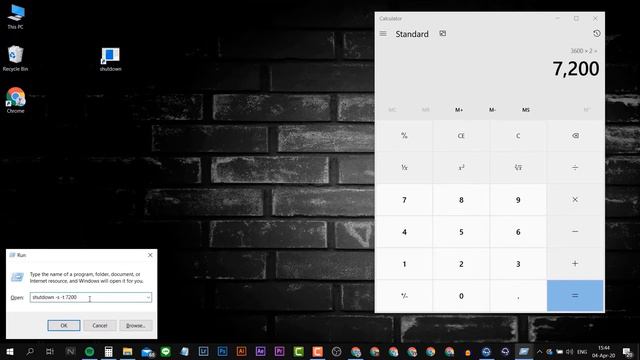The height and width of the screenshot is (360, 640).
Task: Click the minus operator in Calculator
Action: (575, 232)
